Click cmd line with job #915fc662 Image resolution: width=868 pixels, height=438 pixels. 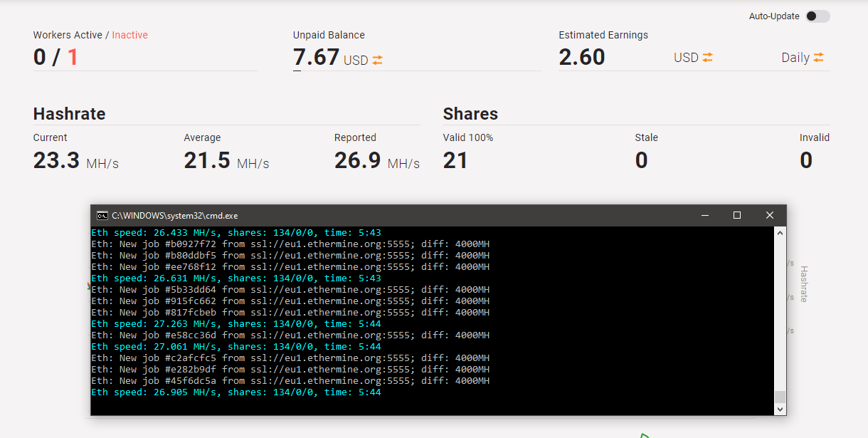point(290,301)
